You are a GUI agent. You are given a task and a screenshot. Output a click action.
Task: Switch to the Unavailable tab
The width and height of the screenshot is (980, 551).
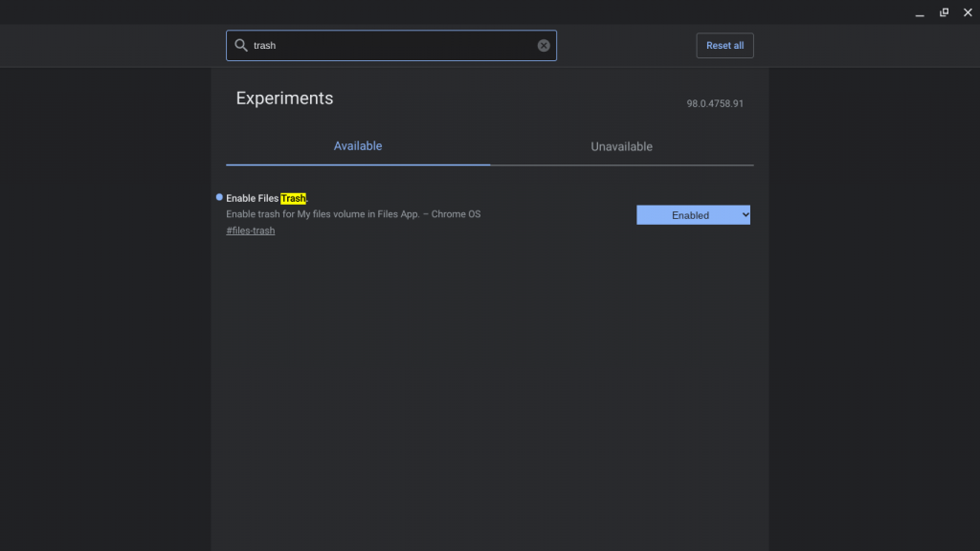tap(621, 146)
